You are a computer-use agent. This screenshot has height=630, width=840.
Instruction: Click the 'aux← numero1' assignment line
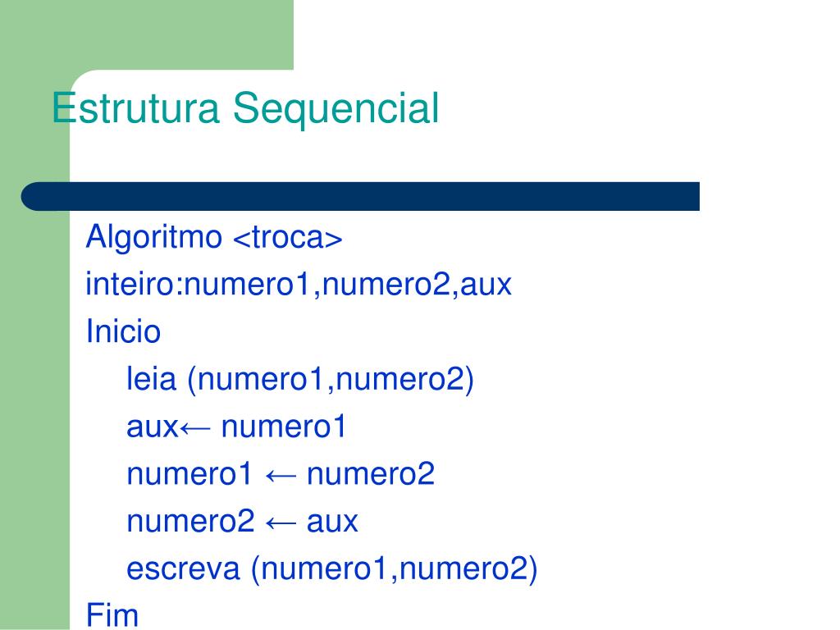pos(236,427)
